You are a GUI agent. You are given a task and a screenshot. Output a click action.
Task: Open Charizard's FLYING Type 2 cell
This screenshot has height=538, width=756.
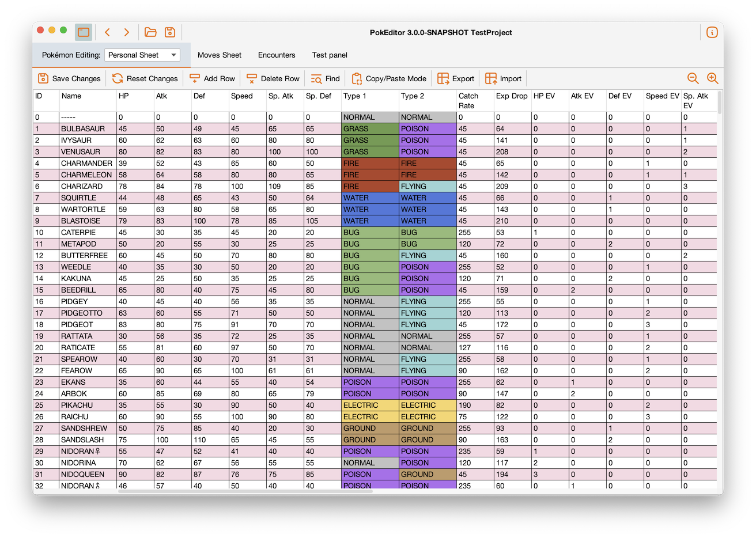[427, 186]
